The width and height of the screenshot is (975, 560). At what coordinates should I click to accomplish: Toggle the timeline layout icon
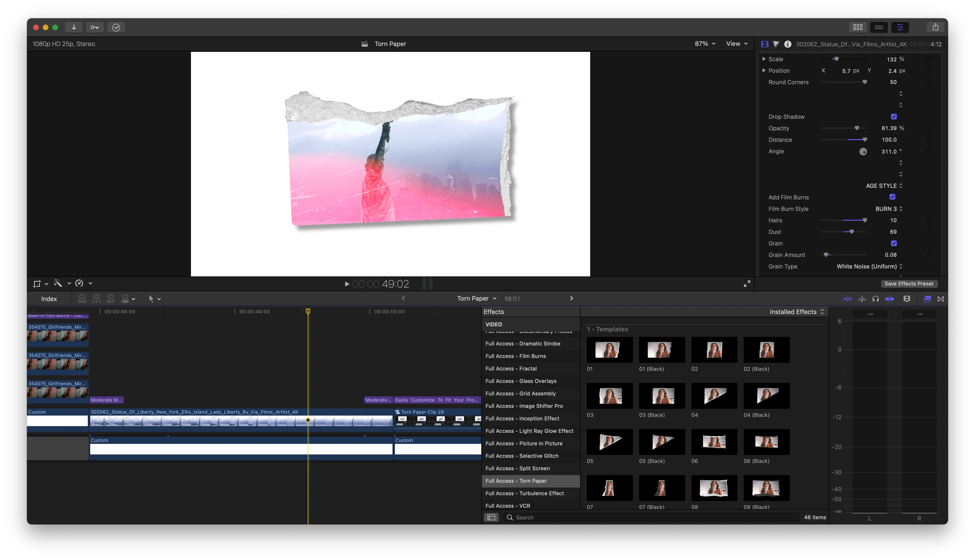(879, 27)
